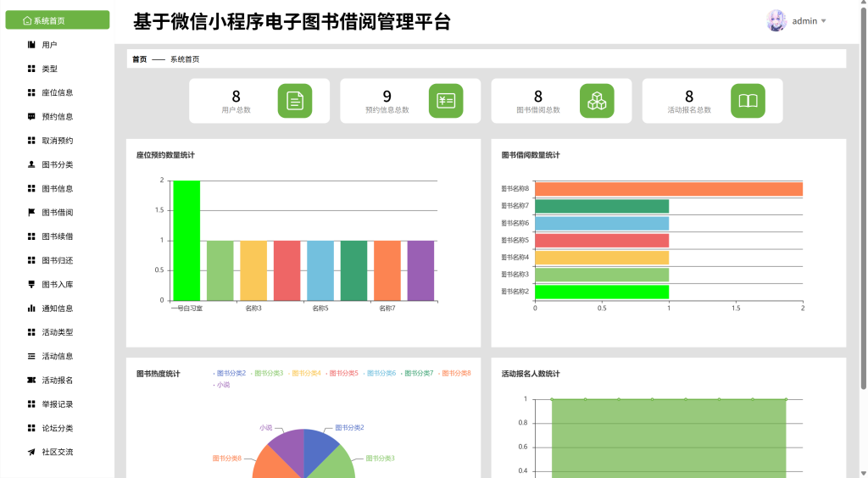The width and height of the screenshot is (868, 478).
Task: Click the purple bar in seat chart
Action: [x=420, y=270]
